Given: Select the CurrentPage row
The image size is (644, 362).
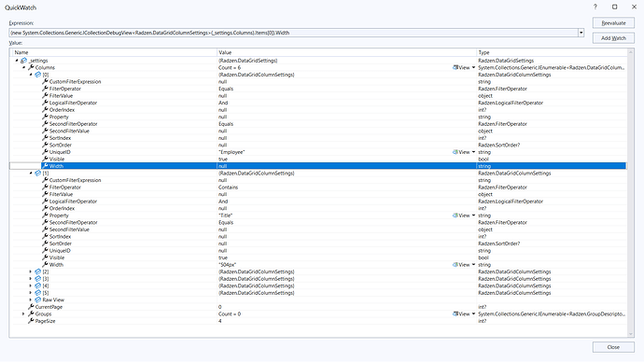Looking at the screenshot, I should (x=318, y=307).
